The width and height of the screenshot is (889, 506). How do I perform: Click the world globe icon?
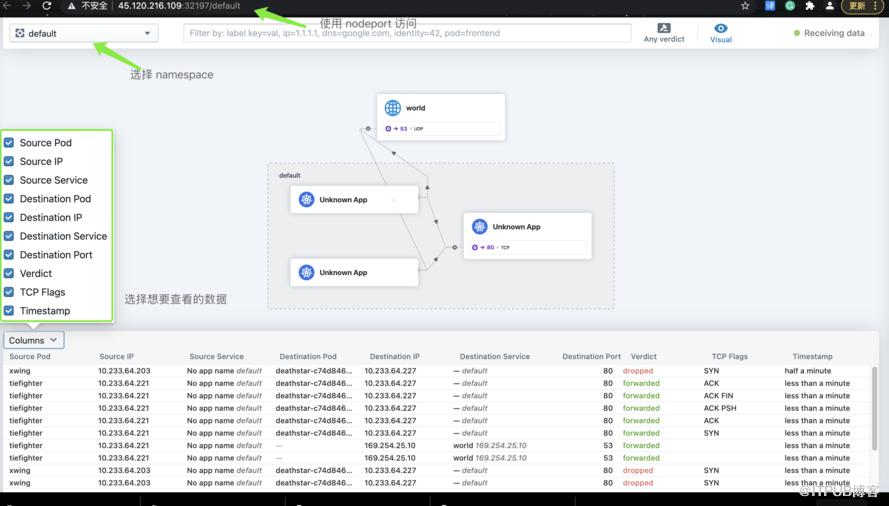coord(392,108)
